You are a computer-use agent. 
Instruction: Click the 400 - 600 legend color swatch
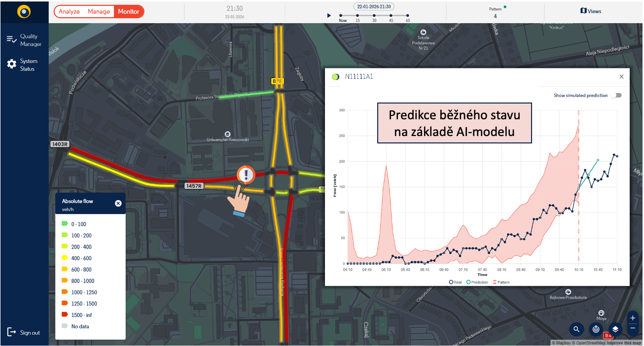point(64,258)
